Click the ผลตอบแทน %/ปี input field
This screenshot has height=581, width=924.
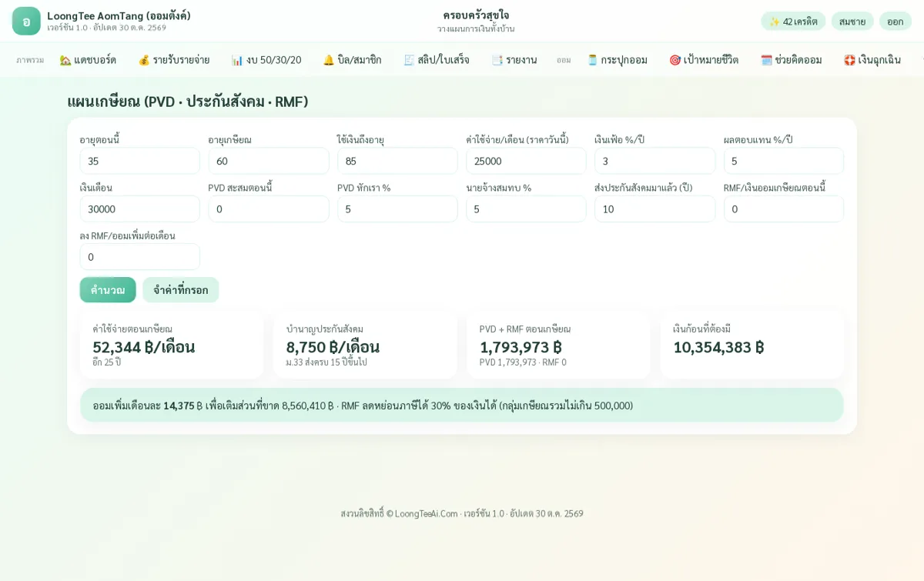(784, 161)
